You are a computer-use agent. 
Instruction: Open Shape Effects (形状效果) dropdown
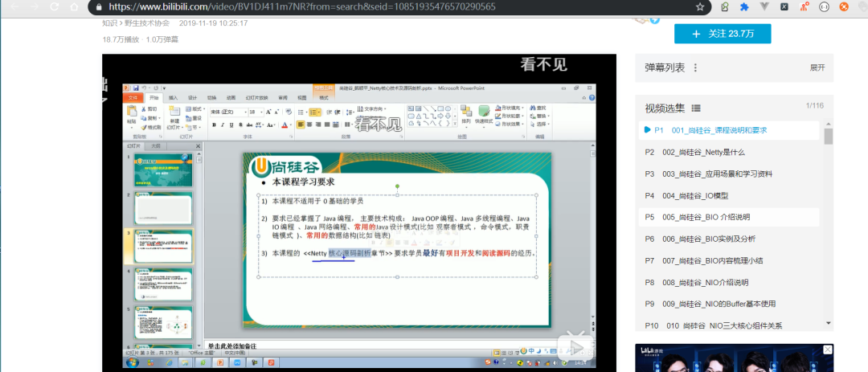click(510, 124)
